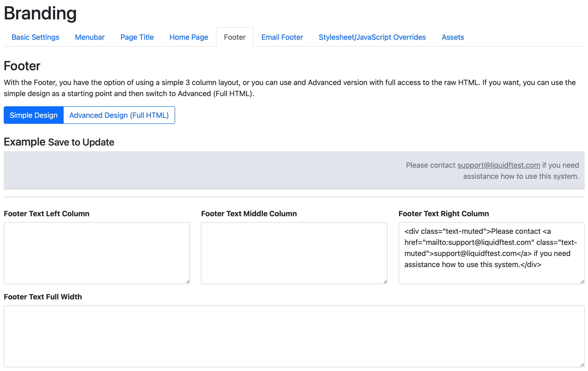Viewport: 588px width, 371px height.
Task: Click inside Footer Text Left Column textarea
Action: (97, 253)
